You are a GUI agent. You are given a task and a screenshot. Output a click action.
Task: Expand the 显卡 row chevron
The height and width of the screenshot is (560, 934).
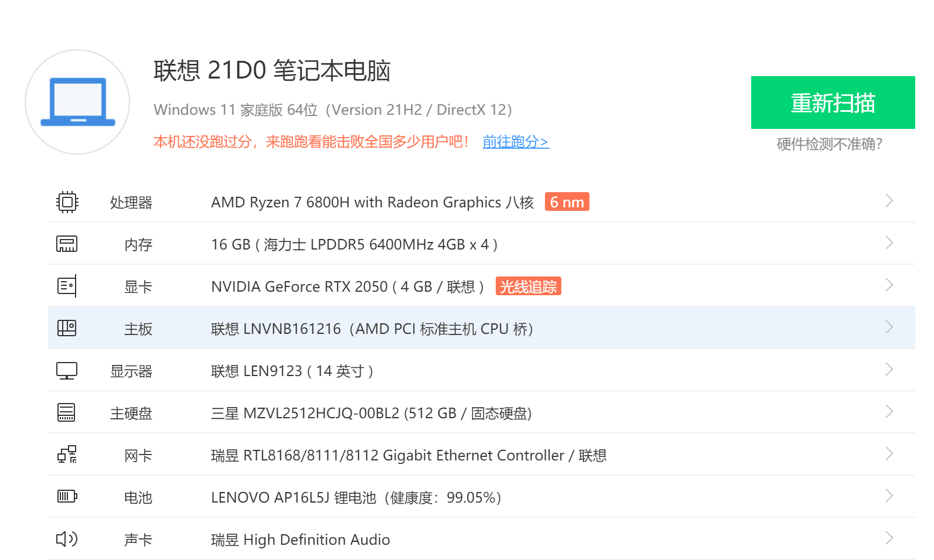coord(889,285)
